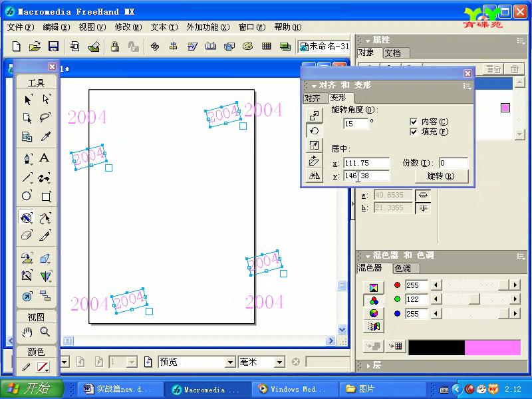Click the 旋转(R) button
The image size is (532, 399).
click(x=441, y=176)
